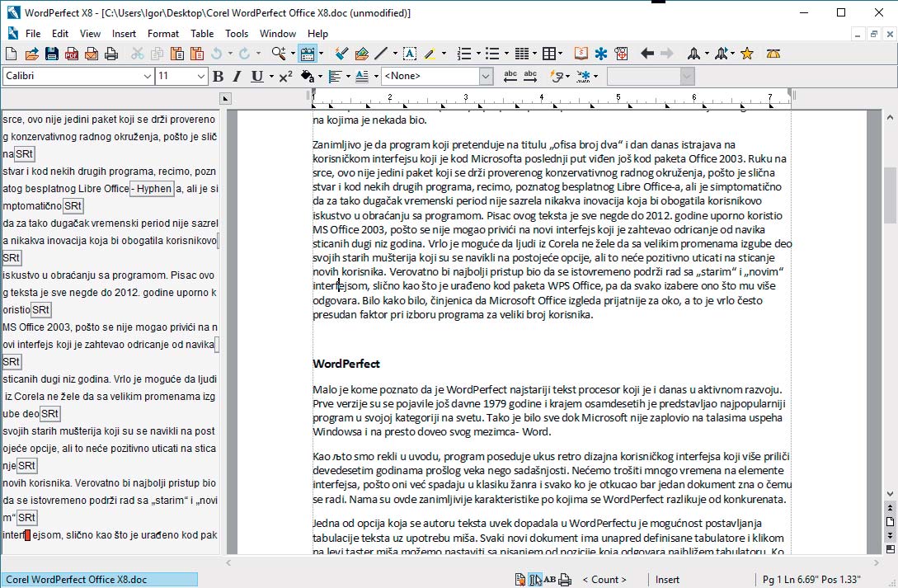Open the Help menu
898x588 pixels.
coord(317,34)
